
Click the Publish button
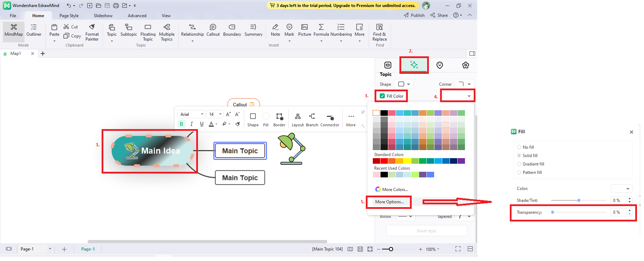pyautogui.click(x=414, y=15)
